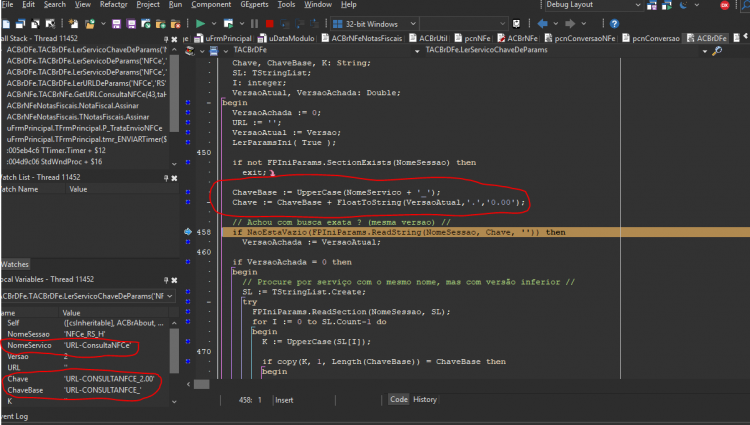Toggle pin on Local Variables panel
The width and height of the screenshot is (750, 425).
(166, 280)
